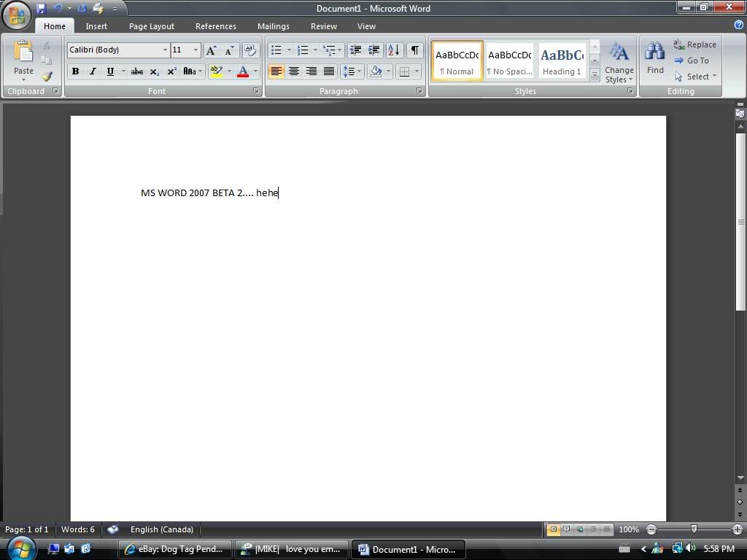
Task: Expand the Bullets list dropdown arrow
Action: (289, 50)
